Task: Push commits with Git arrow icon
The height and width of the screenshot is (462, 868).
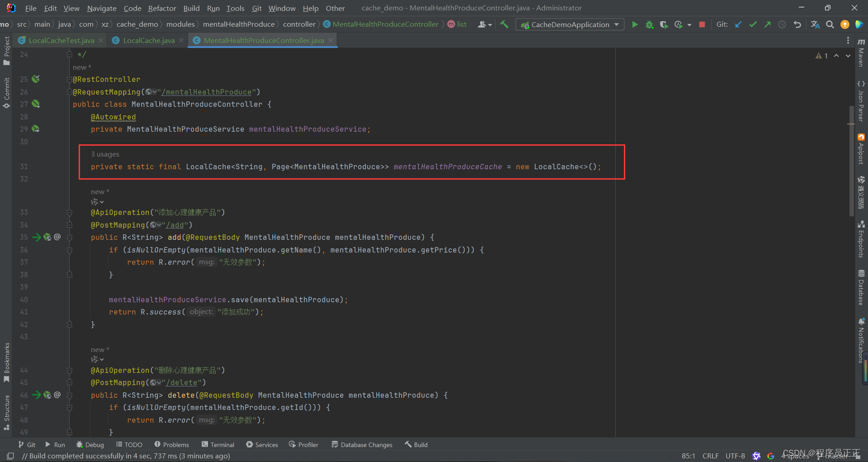Action: pos(767,24)
